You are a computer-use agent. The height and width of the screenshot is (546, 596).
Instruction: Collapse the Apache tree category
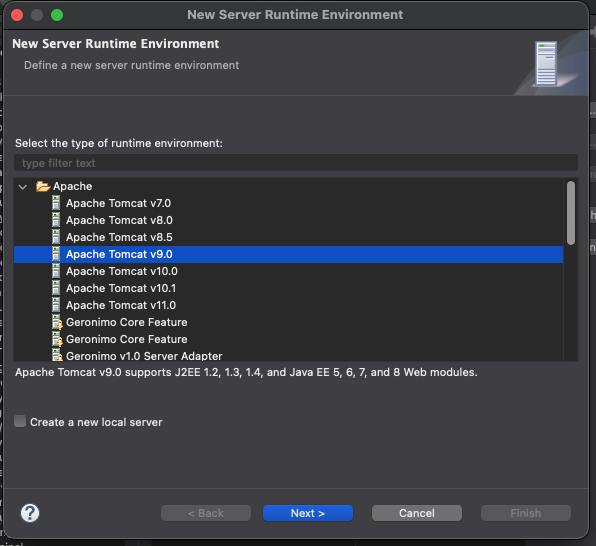click(23, 187)
